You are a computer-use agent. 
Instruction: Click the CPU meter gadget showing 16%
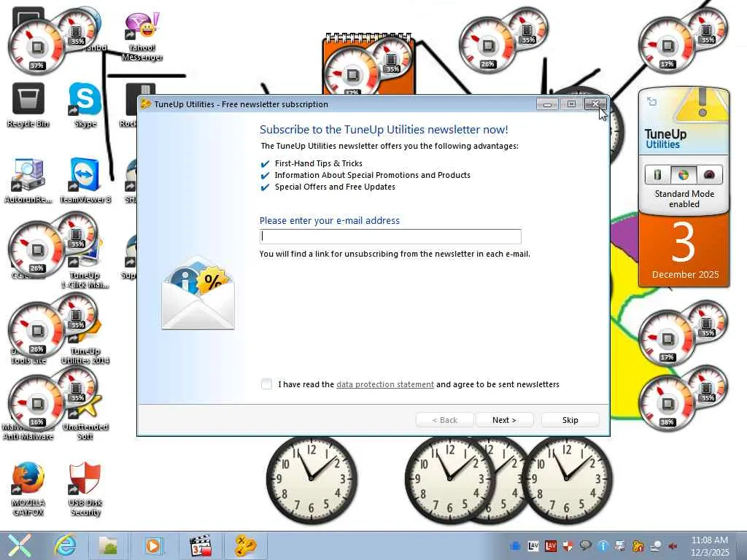coord(37,404)
